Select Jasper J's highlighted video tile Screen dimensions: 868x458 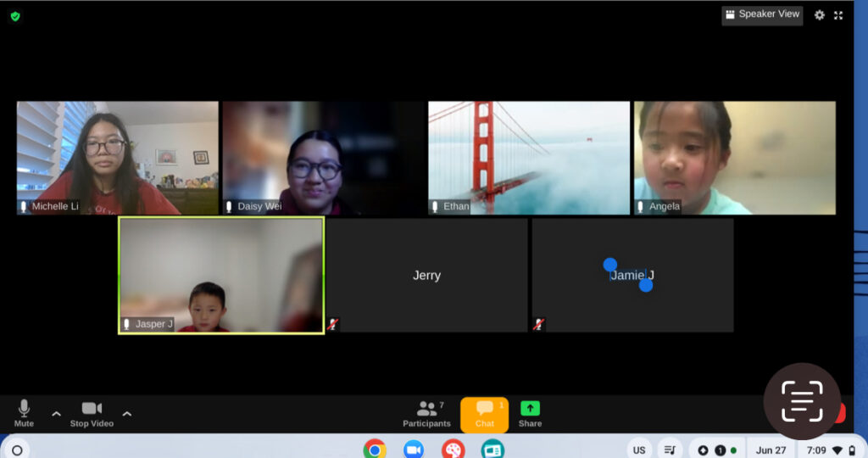[x=221, y=276]
